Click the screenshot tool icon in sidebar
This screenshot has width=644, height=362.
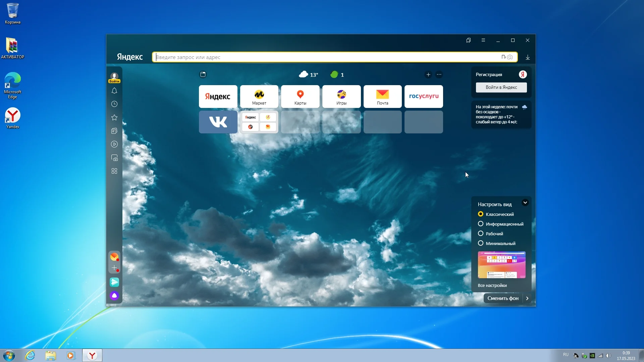click(x=114, y=158)
